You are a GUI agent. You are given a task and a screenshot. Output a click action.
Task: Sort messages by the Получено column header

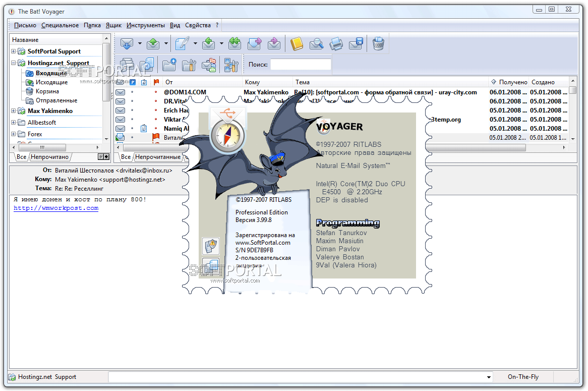tap(512, 82)
